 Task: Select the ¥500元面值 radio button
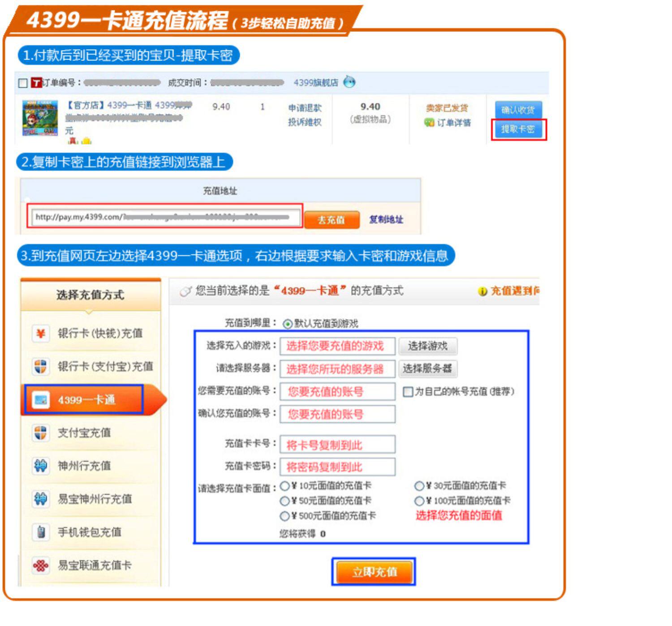point(284,516)
